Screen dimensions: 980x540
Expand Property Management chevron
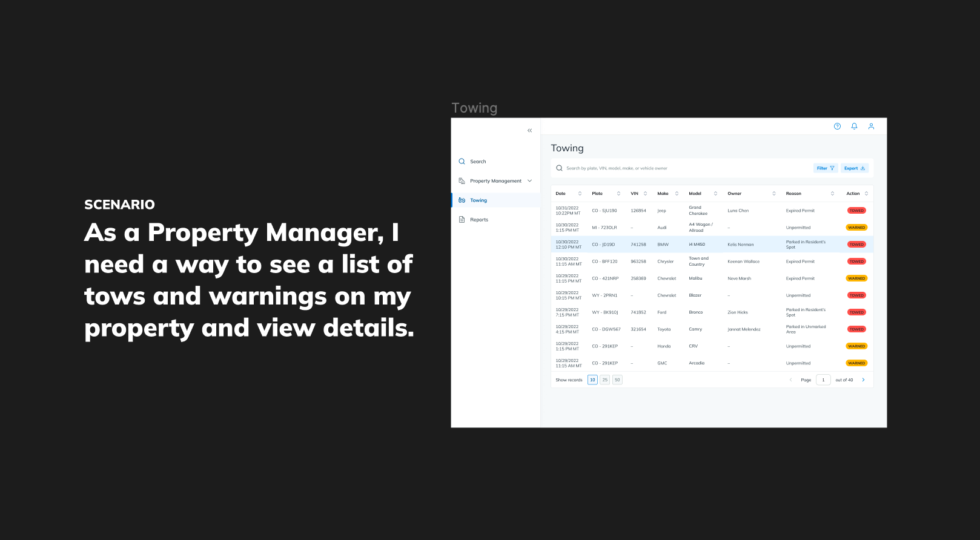(x=529, y=181)
